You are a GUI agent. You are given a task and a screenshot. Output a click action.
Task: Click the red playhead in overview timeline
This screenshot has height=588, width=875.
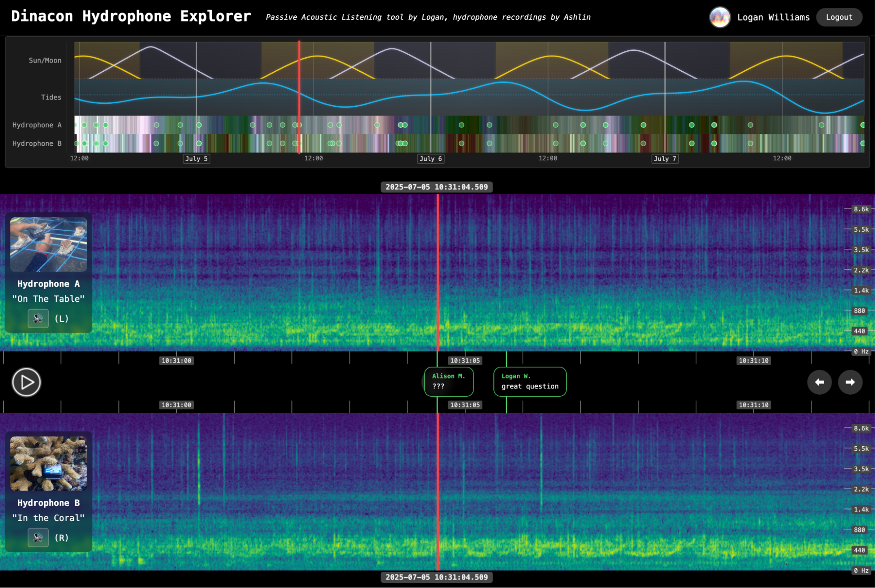tap(299, 97)
